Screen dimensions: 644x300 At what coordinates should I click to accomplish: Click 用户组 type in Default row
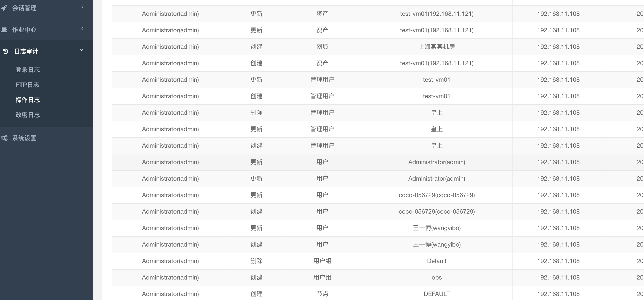[322, 261]
